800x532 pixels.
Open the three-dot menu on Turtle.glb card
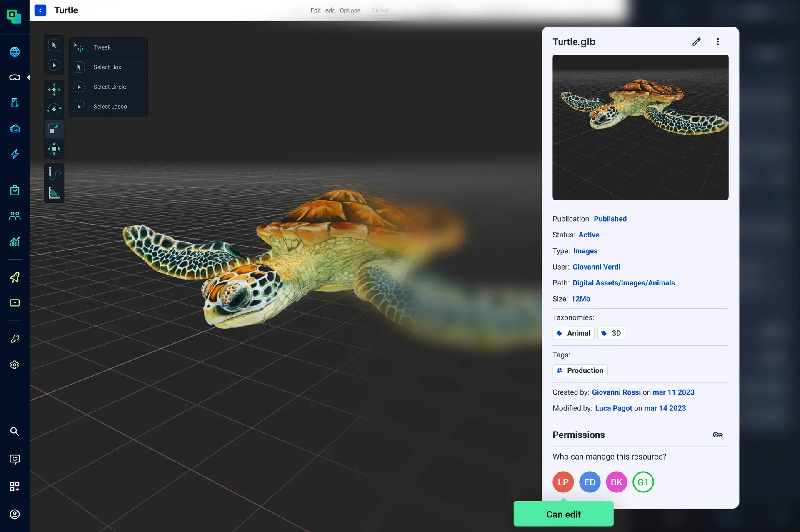(717, 42)
